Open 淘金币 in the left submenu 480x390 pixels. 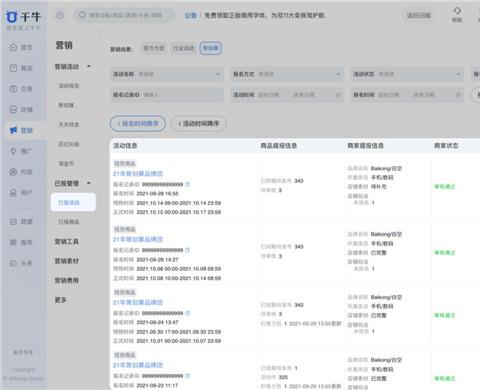pos(66,164)
